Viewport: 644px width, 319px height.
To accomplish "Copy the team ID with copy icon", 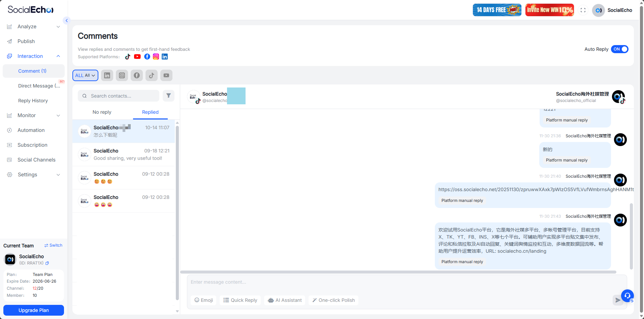I will (x=47, y=263).
